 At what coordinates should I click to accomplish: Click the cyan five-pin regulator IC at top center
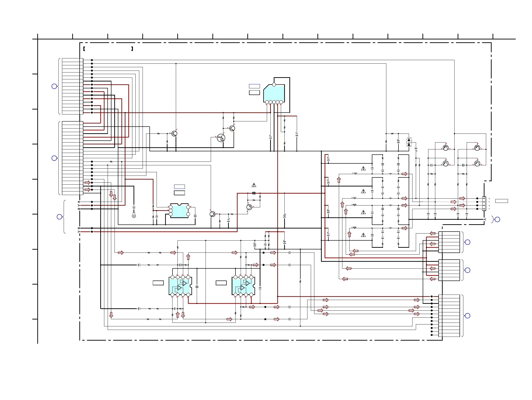pyautogui.click(x=274, y=94)
